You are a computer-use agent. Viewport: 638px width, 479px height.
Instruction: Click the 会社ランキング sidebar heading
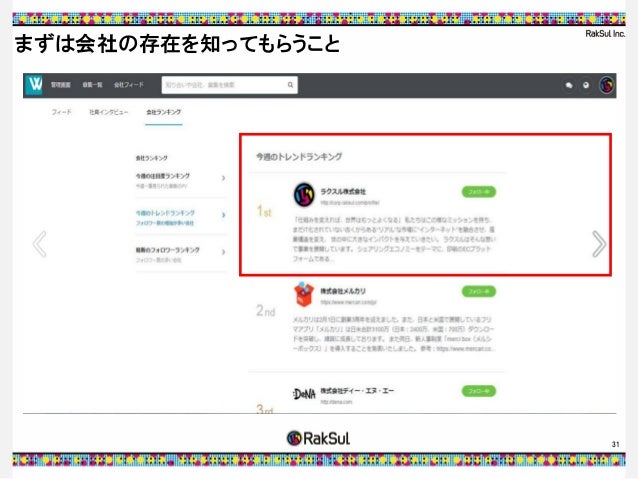(x=151, y=158)
